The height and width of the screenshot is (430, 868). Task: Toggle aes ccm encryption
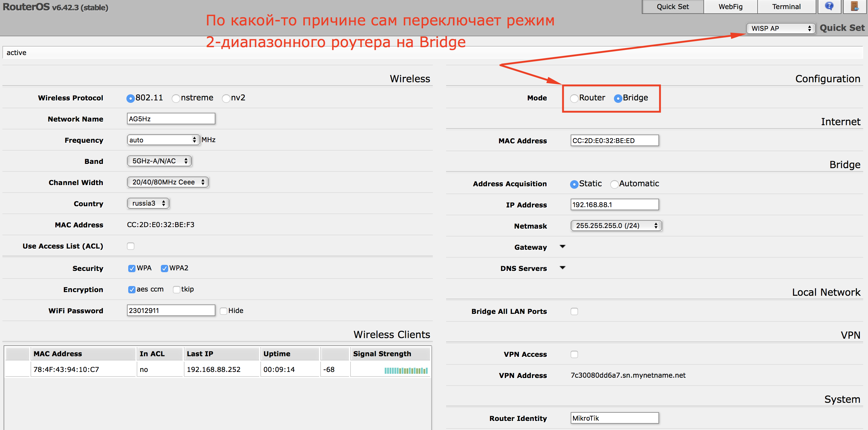(x=132, y=290)
